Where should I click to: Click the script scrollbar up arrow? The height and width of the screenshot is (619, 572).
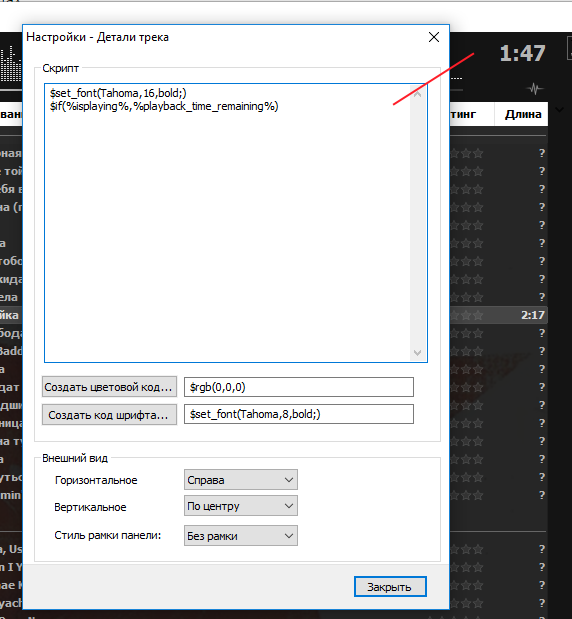[418, 94]
